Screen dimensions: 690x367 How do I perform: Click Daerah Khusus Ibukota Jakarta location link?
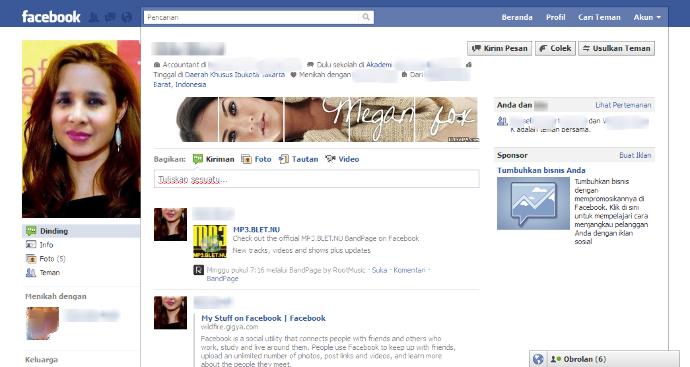click(235, 75)
